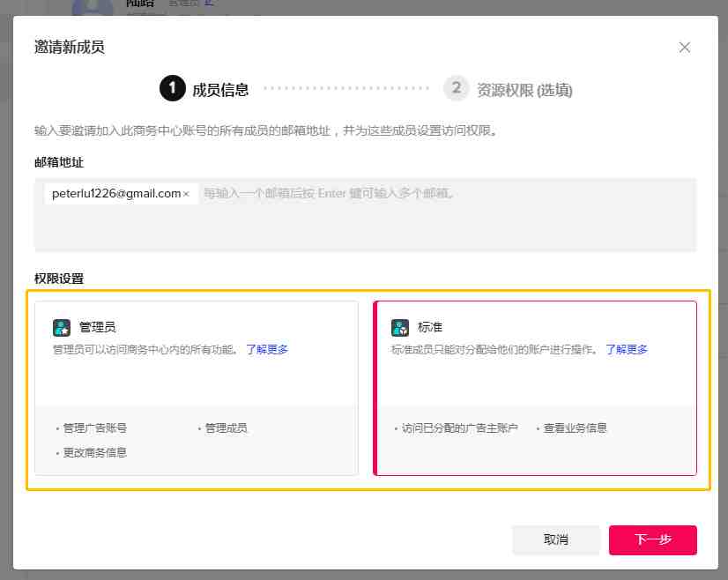The height and width of the screenshot is (580, 728).
Task: Close the 邀请新成员 dialog
Action: [685, 48]
